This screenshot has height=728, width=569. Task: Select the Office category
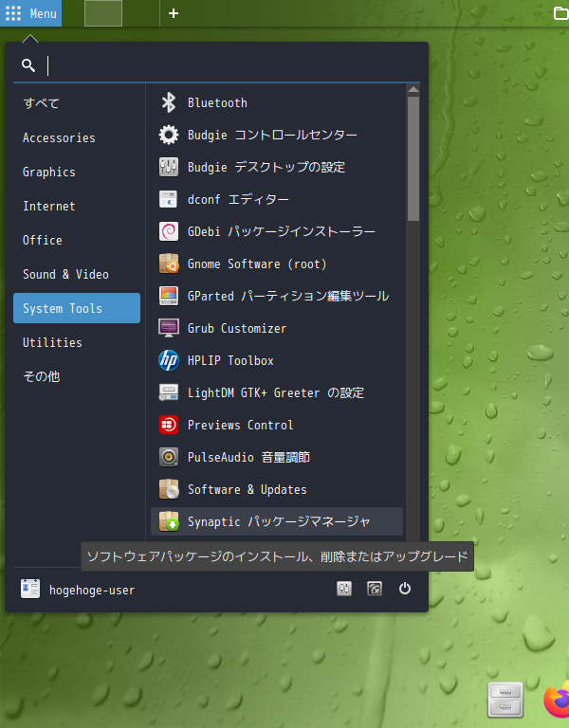(x=77, y=240)
